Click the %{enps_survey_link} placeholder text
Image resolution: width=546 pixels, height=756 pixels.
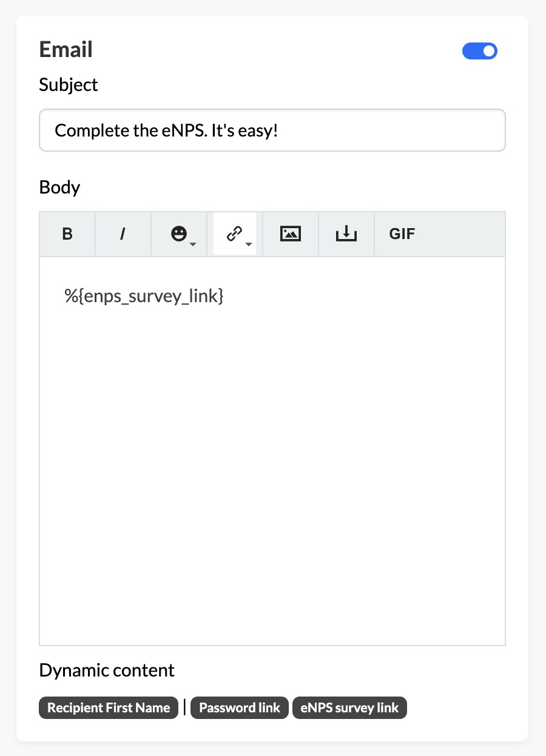click(x=144, y=296)
